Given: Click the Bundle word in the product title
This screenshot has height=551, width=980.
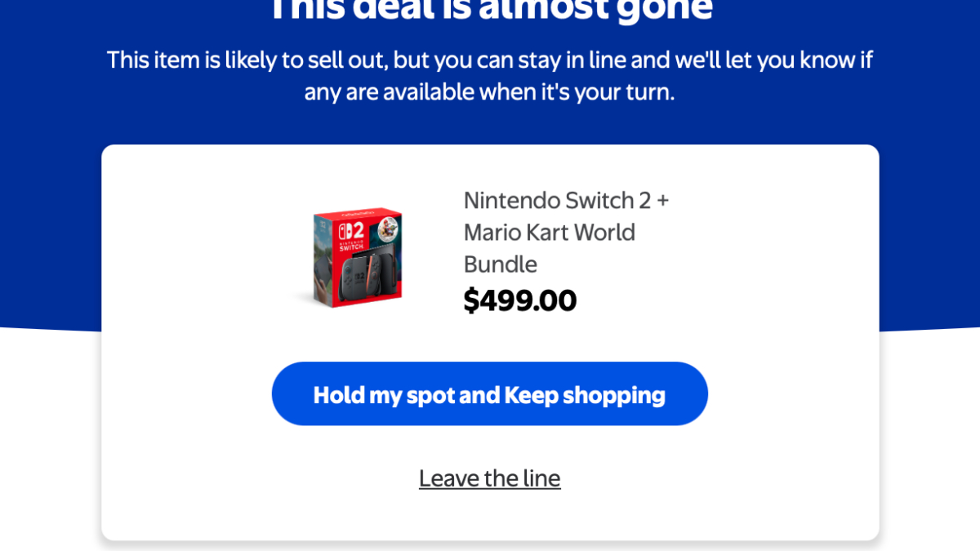Looking at the screenshot, I should [x=500, y=264].
